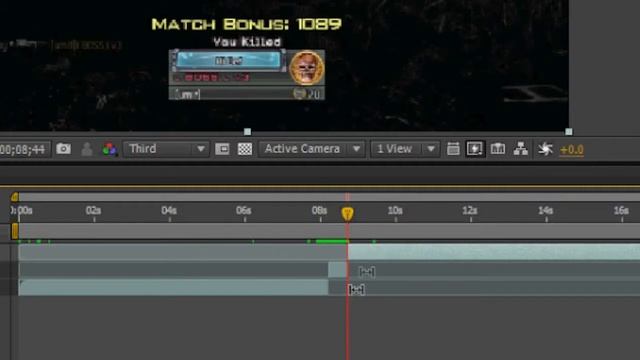Click the 16s mark on time ruler

point(621,211)
